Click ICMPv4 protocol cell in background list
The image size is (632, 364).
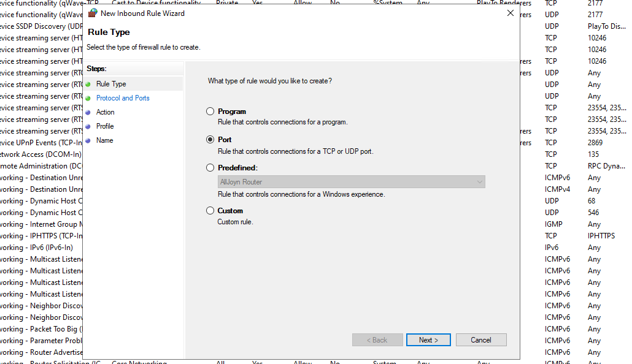(557, 189)
